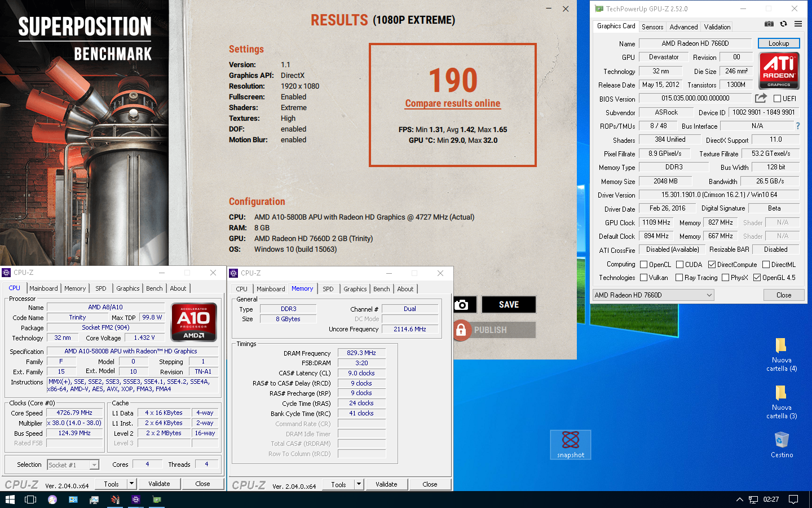Open About tab in left CPU-Z
Image resolution: width=812 pixels, height=508 pixels.
tap(178, 288)
